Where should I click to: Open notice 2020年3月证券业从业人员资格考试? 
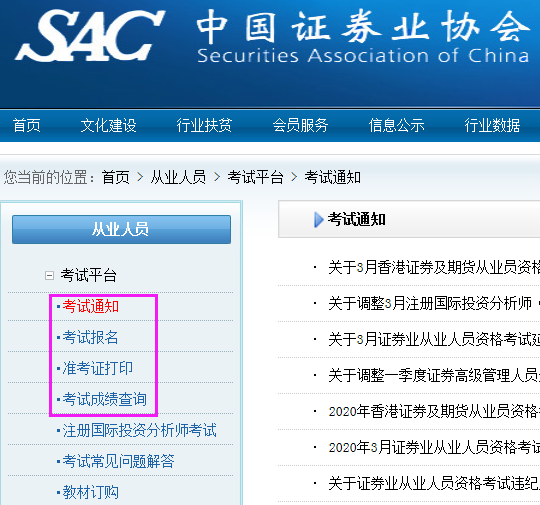434,447
